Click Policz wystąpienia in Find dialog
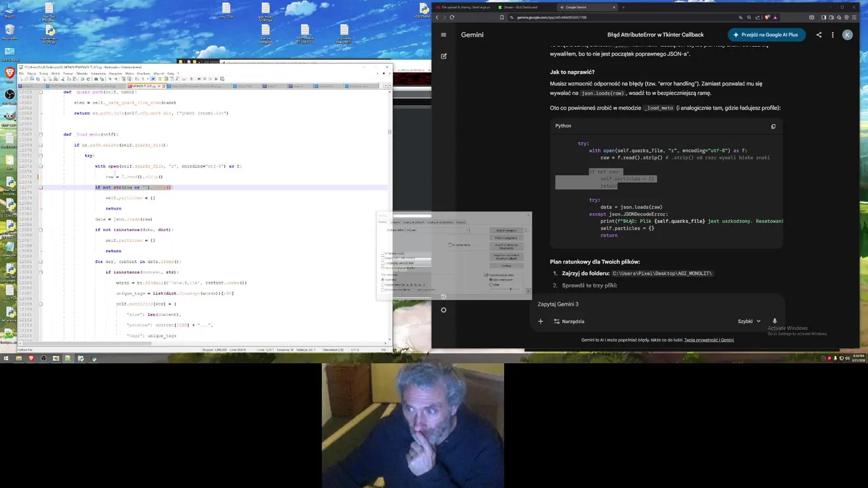This screenshot has height=488, width=868. [507, 238]
